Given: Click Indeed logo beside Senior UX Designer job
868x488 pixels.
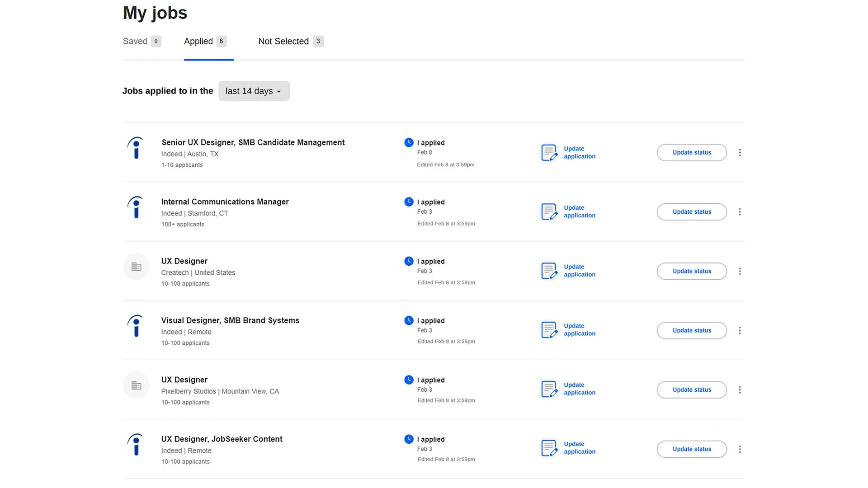Looking at the screenshot, I should pos(136,148).
